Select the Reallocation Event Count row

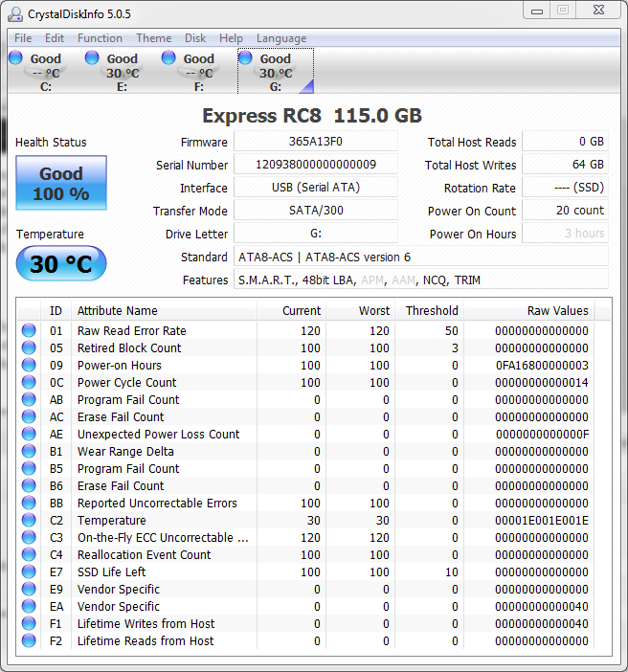[144, 555]
